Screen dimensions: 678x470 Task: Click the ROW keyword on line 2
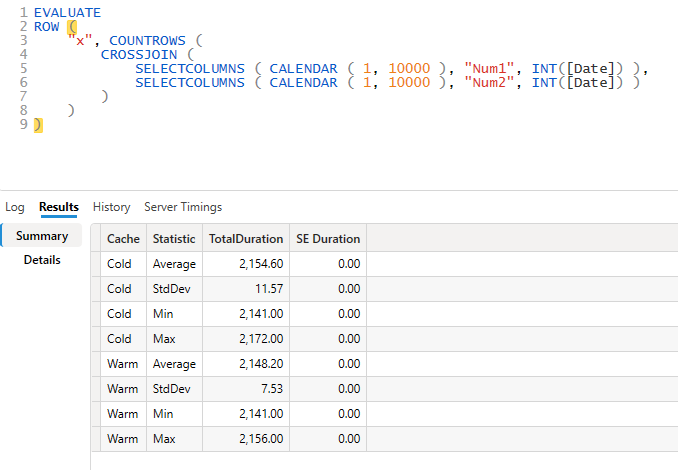(x=46, y=27)
